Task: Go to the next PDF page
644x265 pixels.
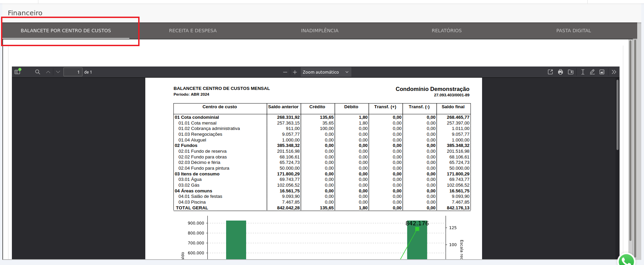Action: pyautogui.click(x=58, y=72)
